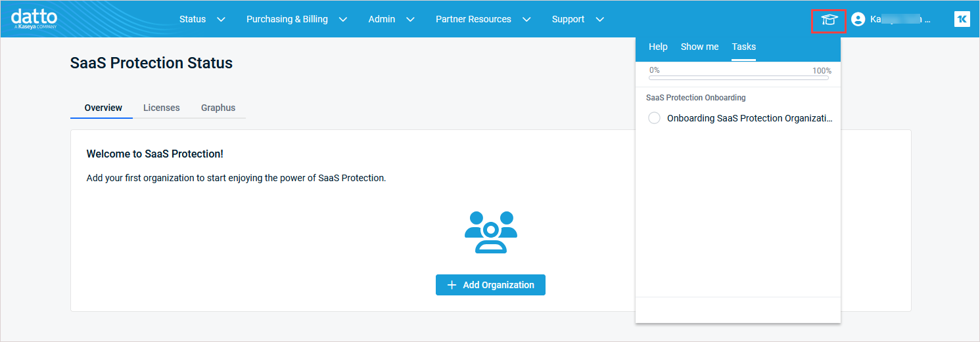Viewport: 980px width, 342px height.
Task: Toggle Onboarding SaaS Protection task circle
Action: click(x=654, y=118)
